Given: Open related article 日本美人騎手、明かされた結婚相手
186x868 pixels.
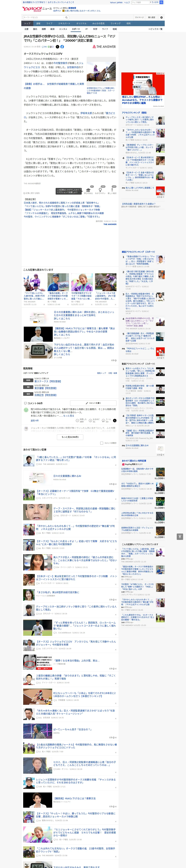Looking at the screenshot, I should [x=61, y=203].
